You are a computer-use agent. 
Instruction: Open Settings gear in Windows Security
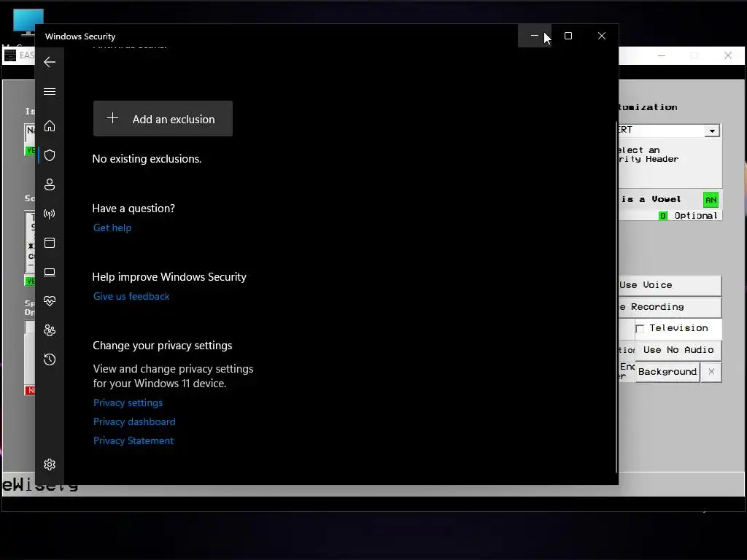point(50,464)
